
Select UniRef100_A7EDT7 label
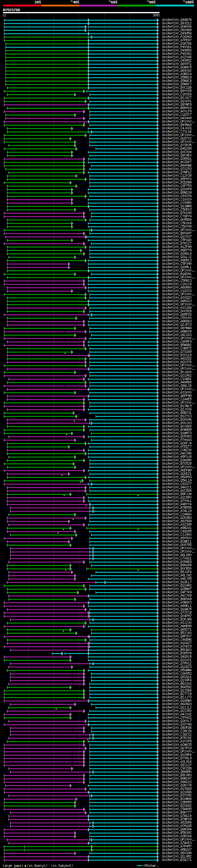click(x=177, y=446)
